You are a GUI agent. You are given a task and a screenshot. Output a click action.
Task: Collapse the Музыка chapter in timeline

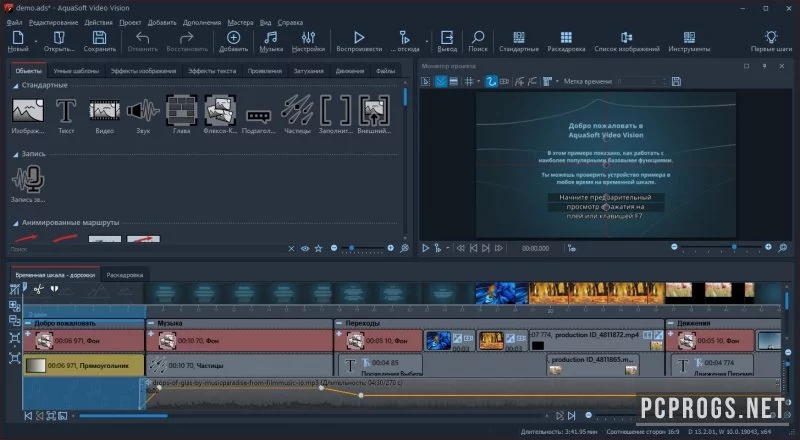tap(151, 323)
